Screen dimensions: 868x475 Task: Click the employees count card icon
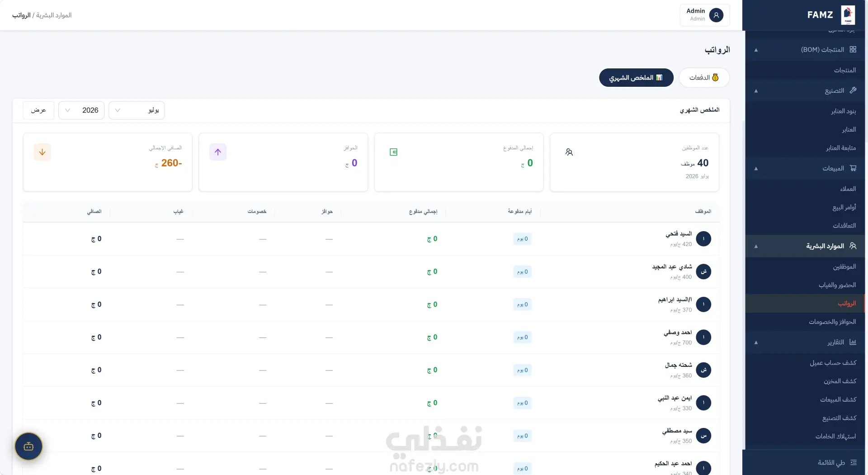click(569, 152)
